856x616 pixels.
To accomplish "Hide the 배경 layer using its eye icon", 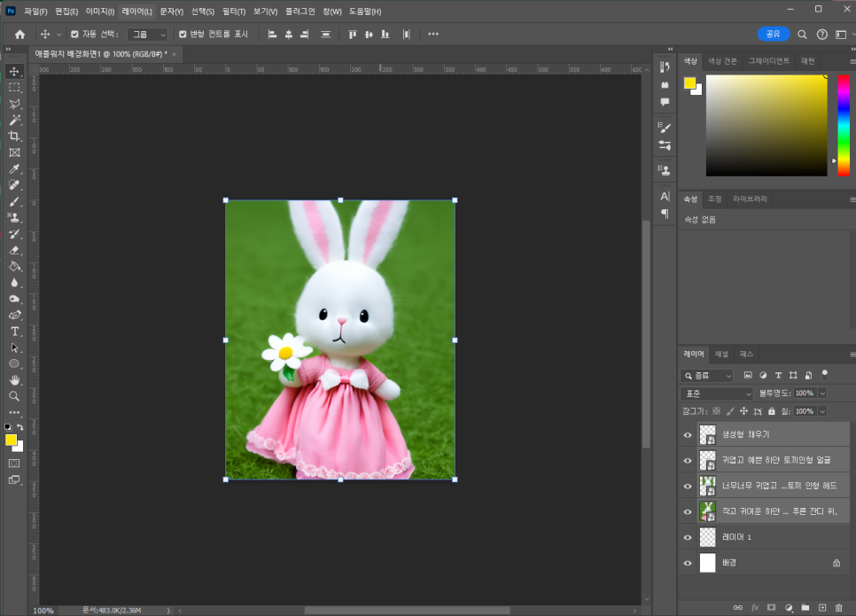I will pyautogui.click(x=688, y=563).
